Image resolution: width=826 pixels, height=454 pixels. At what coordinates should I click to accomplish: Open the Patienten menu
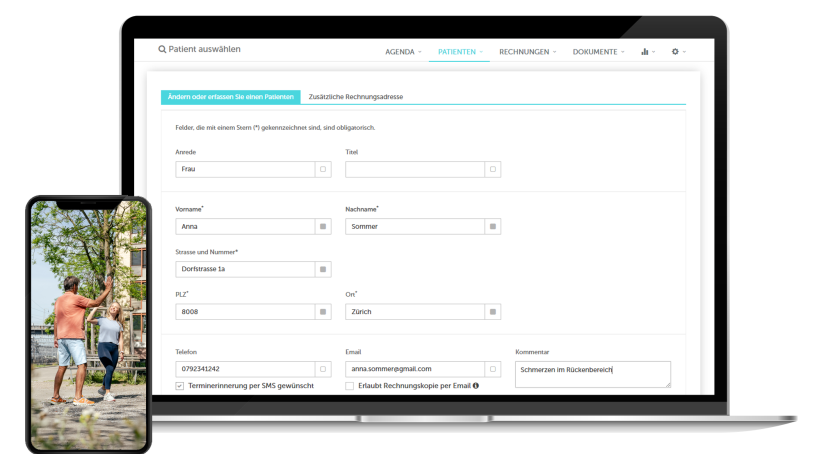point(459,51)
